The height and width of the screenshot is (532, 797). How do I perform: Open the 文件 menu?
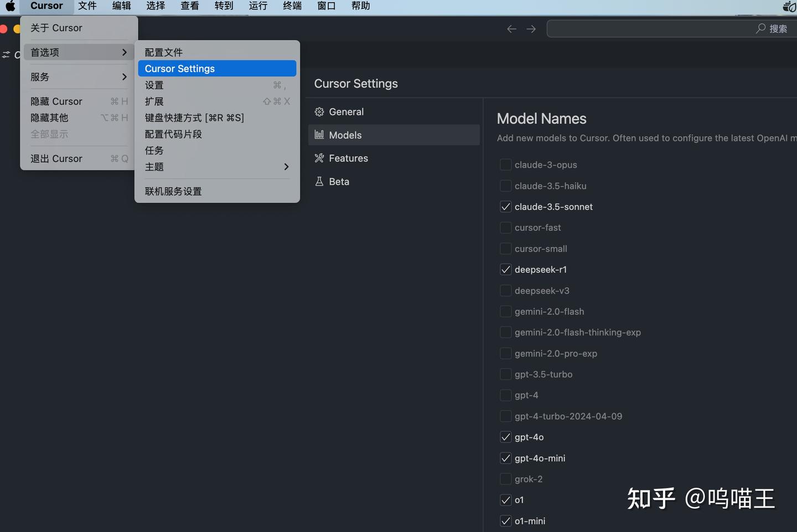coord(87,6)
